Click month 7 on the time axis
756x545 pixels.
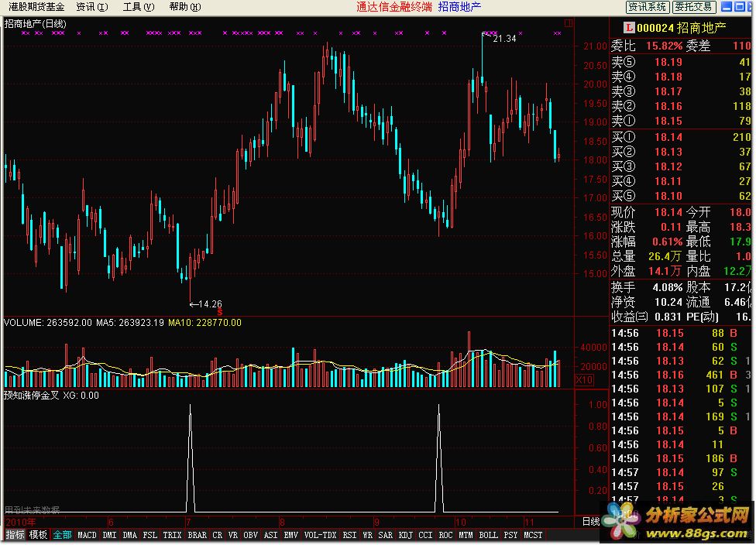pos(188,523)
